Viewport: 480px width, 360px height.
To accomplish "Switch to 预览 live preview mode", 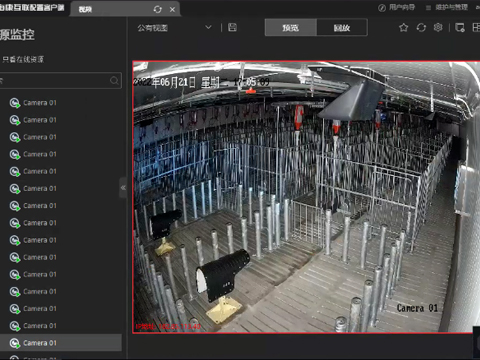I will pos(290,28).
